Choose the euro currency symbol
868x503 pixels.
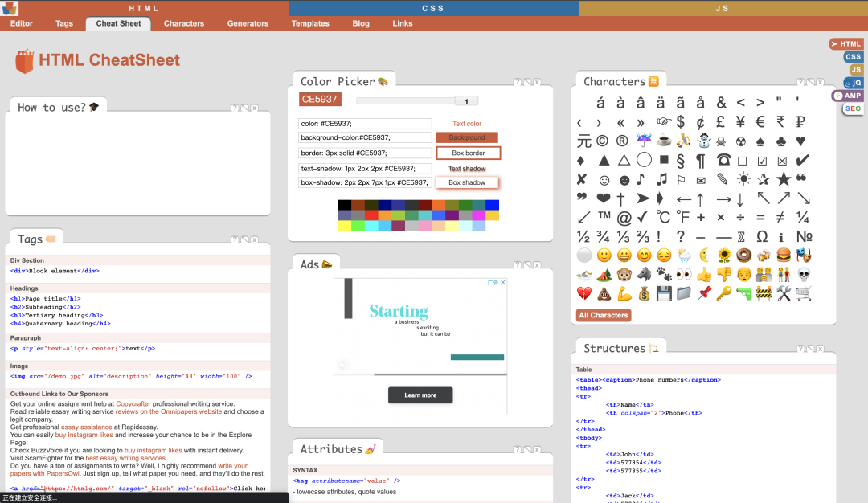coord(760,122)
